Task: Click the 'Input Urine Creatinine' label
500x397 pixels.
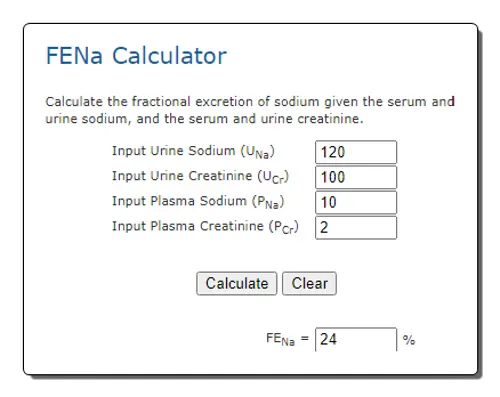Action: 200,176
